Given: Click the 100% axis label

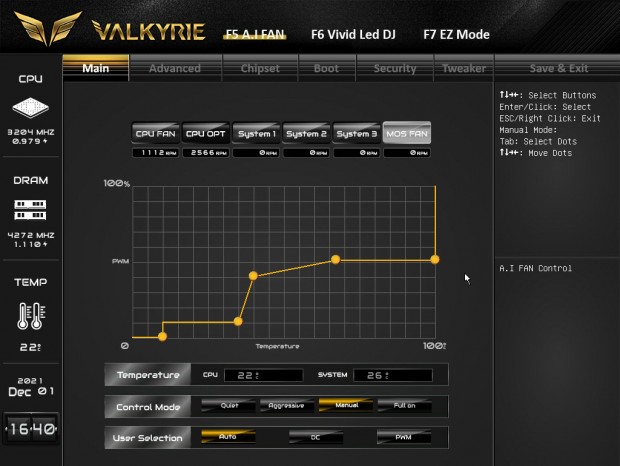Looking at the screenshot, I should pyautogui.click(x=117, y=183).
